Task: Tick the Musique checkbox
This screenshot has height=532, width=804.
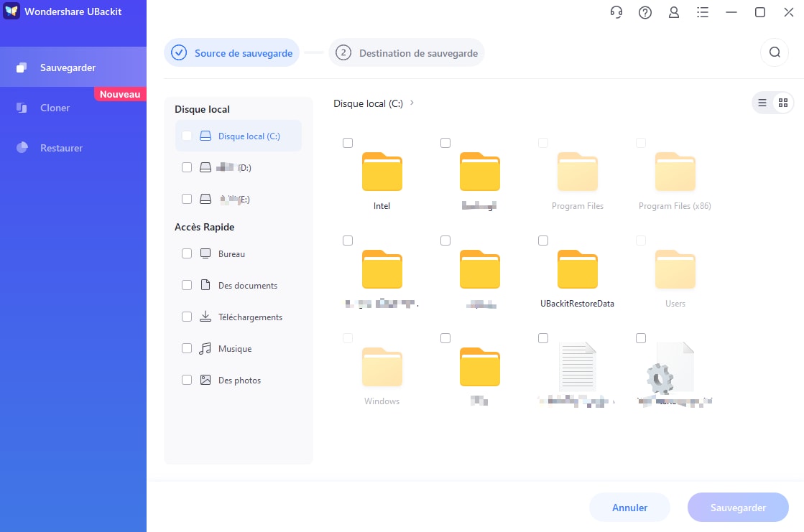Action: click(x=187, y=348)
